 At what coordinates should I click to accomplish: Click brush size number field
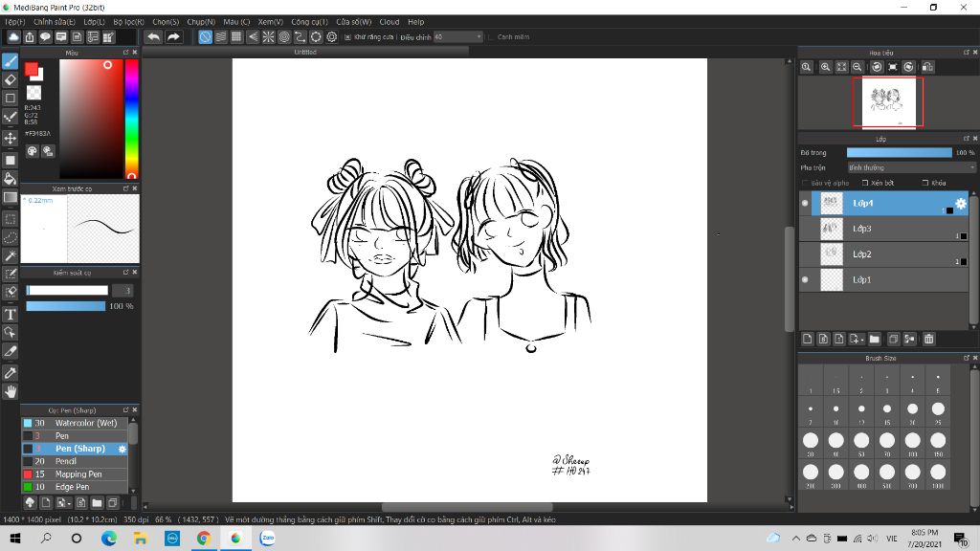pyautogui.click(x=123, y=291)
